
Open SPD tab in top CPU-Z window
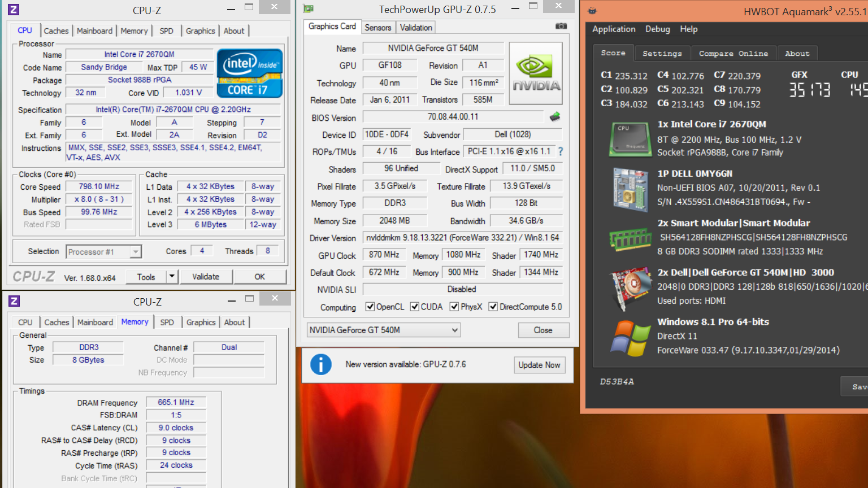pos(166,31)
